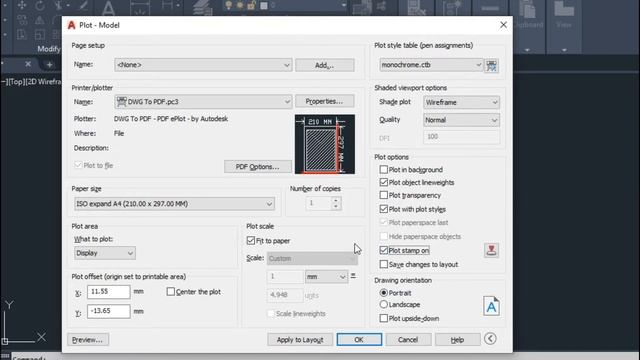Open PDF Options...
This screenshot has height=360, width=640.
pyautogui.click(x=258, y=167)
